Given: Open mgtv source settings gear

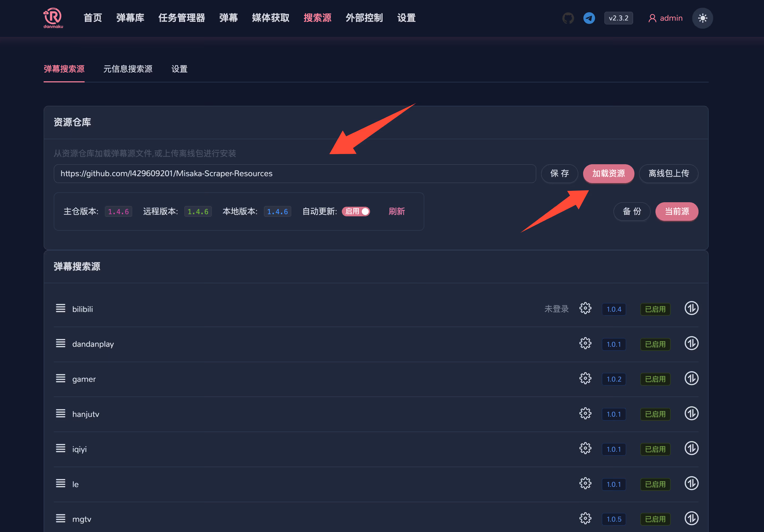Looking at the screenshot, I should [x=585, y=518].
